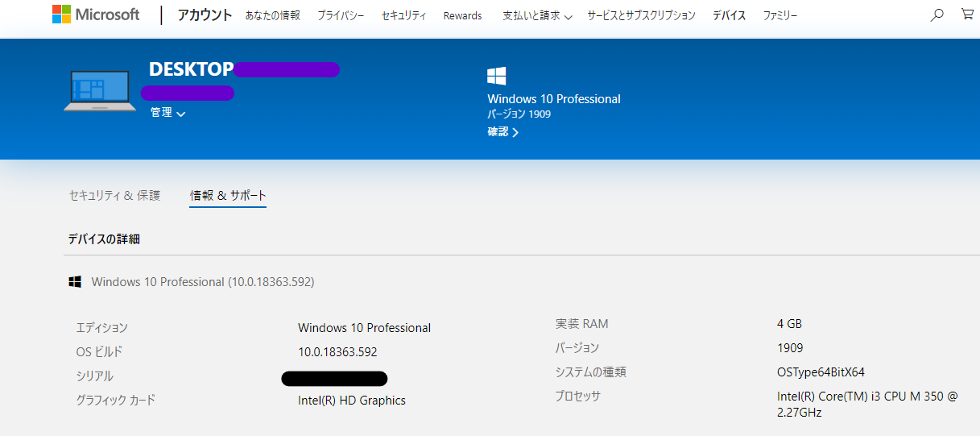Expand the 管理 dropdown
This screenshot has width=980, height=436.
167,113
